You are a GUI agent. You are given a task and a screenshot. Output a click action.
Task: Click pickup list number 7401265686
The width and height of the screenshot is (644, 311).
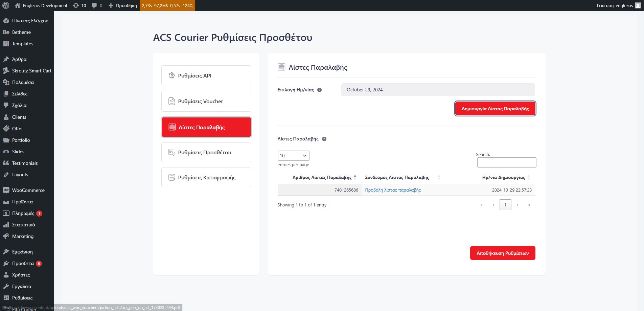point(346,190)
